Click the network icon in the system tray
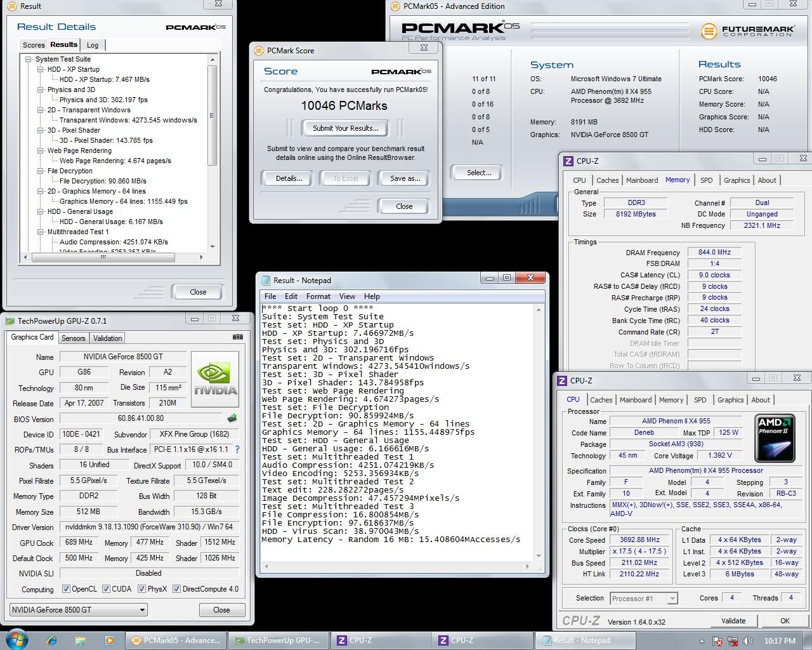This screenshot has width=812, height=650. click(x=731, y=641)
